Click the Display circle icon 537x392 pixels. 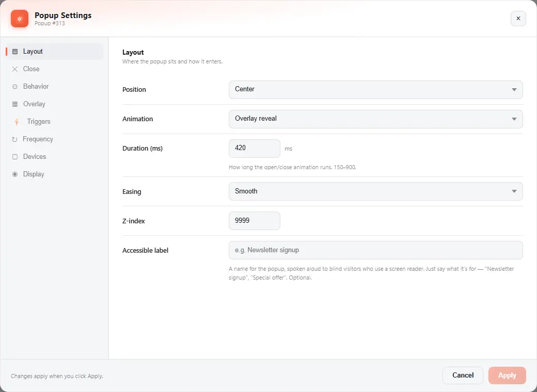click(15, 174)
